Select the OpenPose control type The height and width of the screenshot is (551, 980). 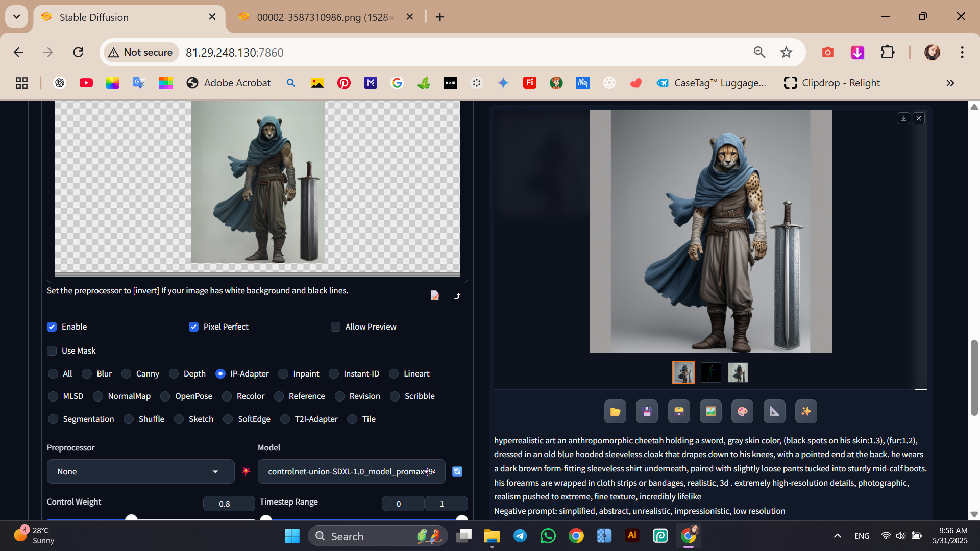[165, 396]
